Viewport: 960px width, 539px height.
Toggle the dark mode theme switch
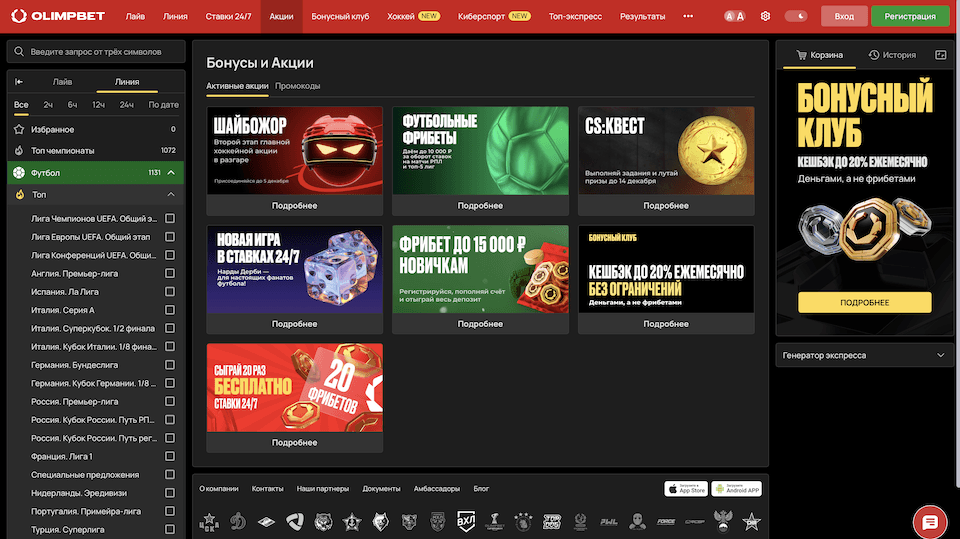[x=796, y=17]
